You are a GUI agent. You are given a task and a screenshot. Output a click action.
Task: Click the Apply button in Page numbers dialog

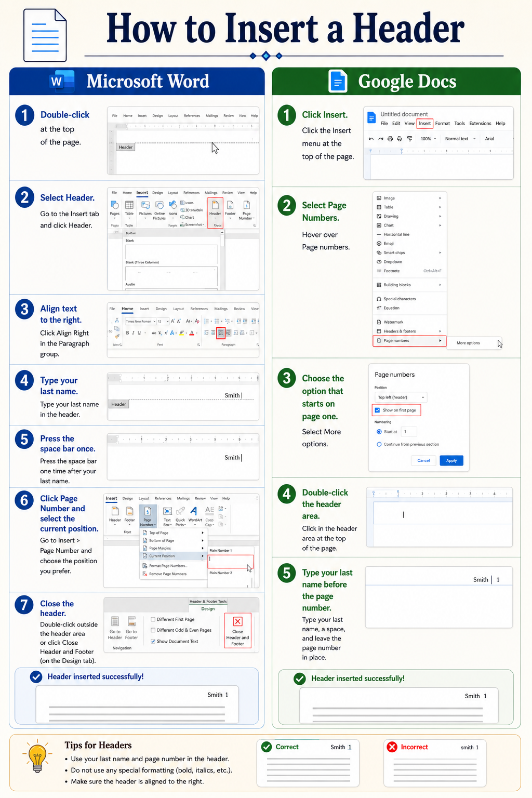point(451,460)
